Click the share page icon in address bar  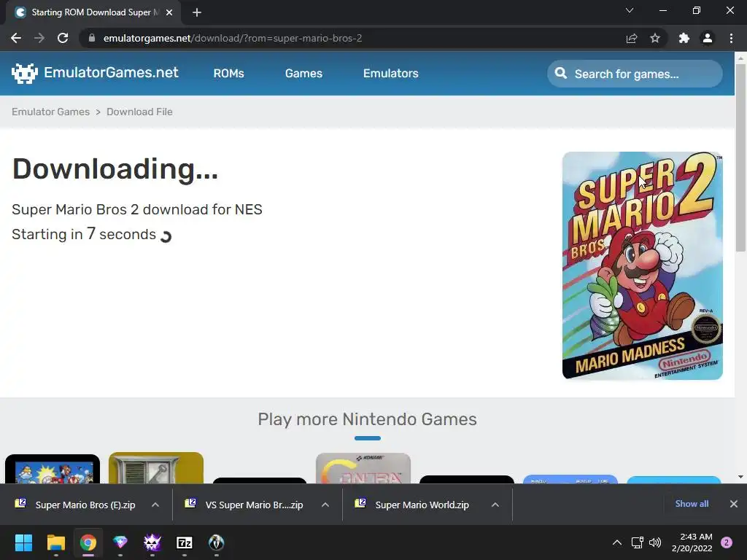(632, 38)
